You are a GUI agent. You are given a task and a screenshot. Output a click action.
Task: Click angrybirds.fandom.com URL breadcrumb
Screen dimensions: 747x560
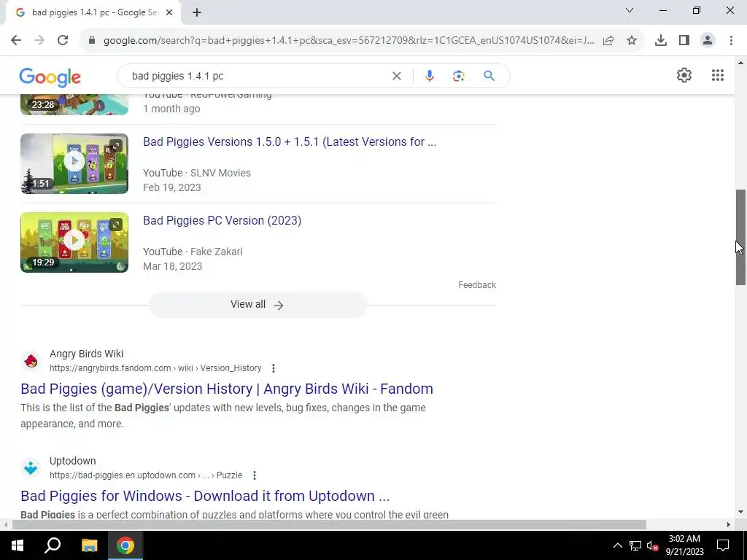[x=155, y=368]
